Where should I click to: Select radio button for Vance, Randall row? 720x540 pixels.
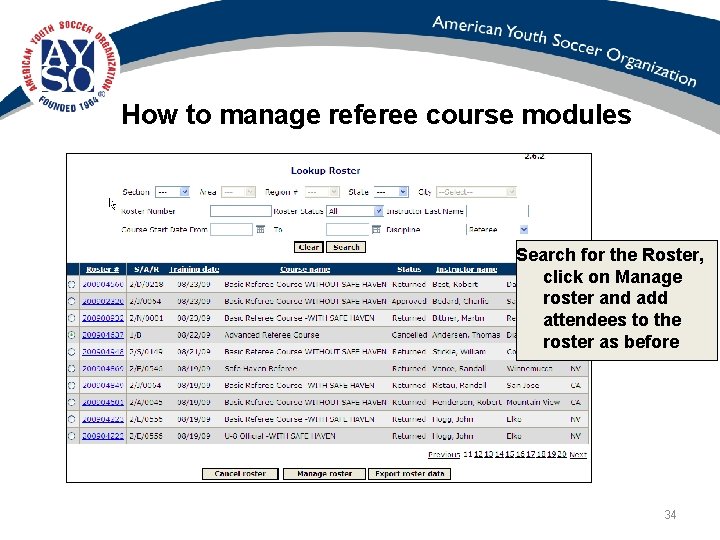coord(72,368)
